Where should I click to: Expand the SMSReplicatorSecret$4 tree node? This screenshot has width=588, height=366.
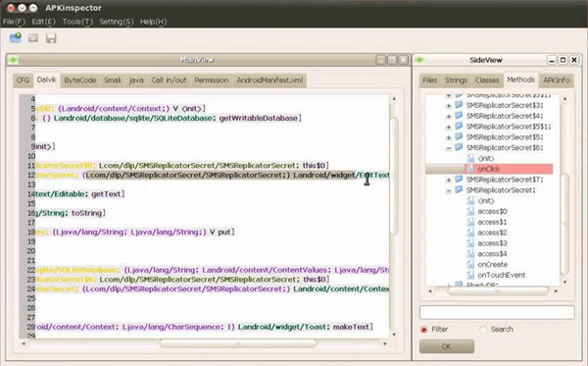(x=449, y=117)
